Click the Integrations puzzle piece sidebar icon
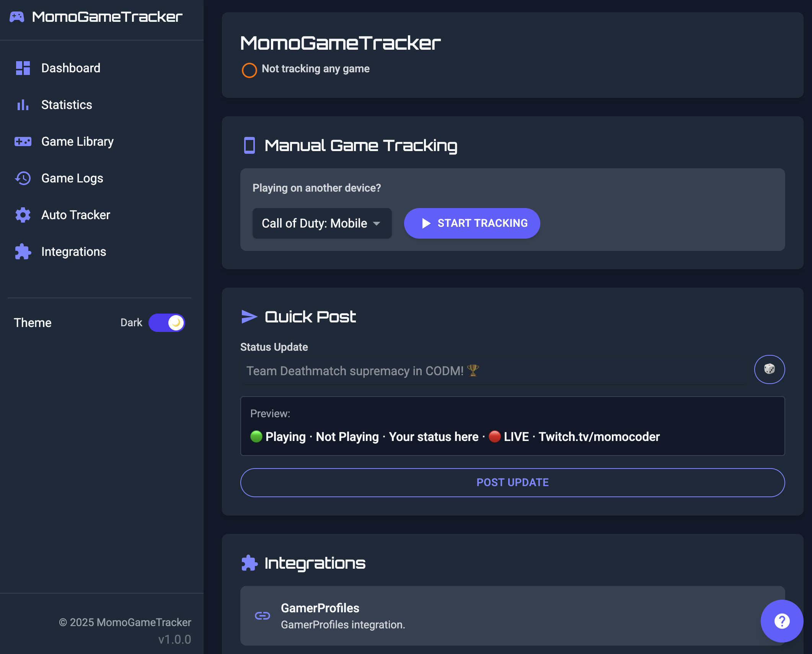The width and height of the screenshot is (812, 654). pyautogui.click(x=23, y=252)
